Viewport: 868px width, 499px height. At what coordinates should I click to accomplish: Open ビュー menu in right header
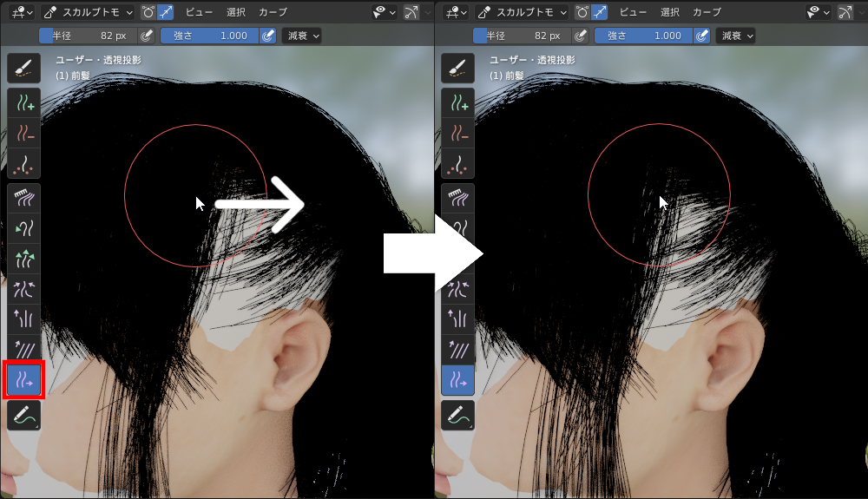(633, 12)
